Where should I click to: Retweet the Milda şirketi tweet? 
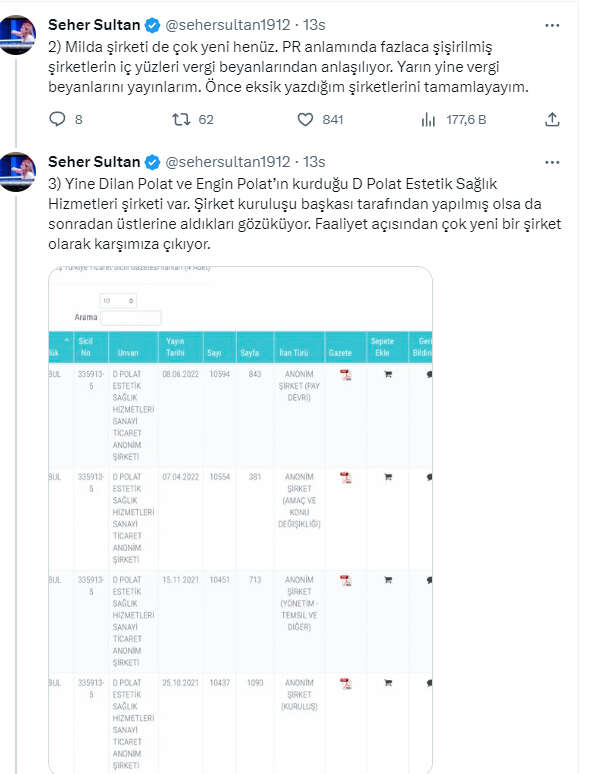coord(181,120)
